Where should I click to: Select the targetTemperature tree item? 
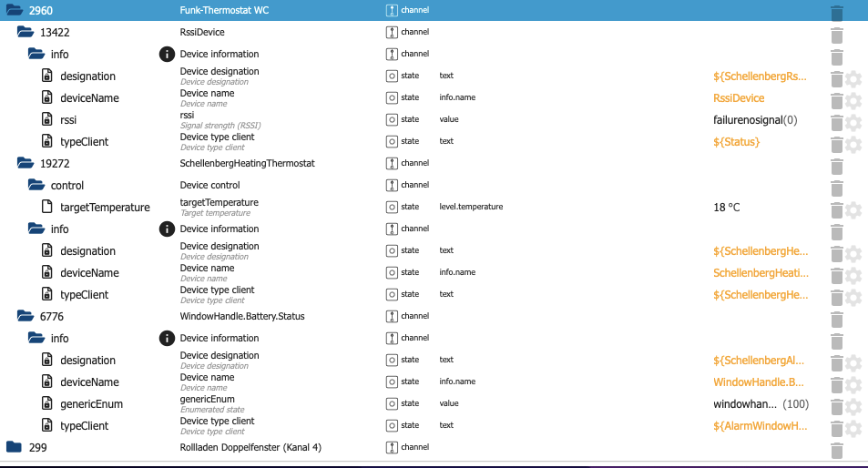click(105, 208)
